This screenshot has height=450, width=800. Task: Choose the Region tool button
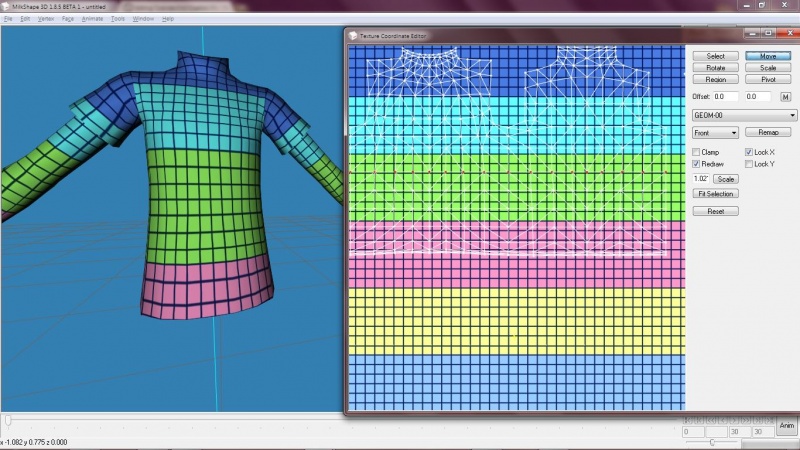click(716, 79)
